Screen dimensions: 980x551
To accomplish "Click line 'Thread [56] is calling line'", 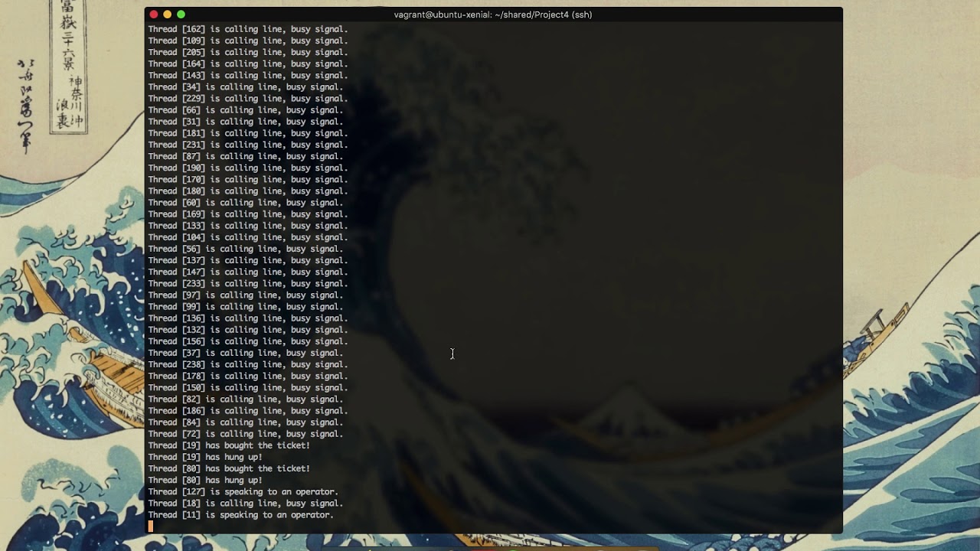I will click(x=246, y=249).
